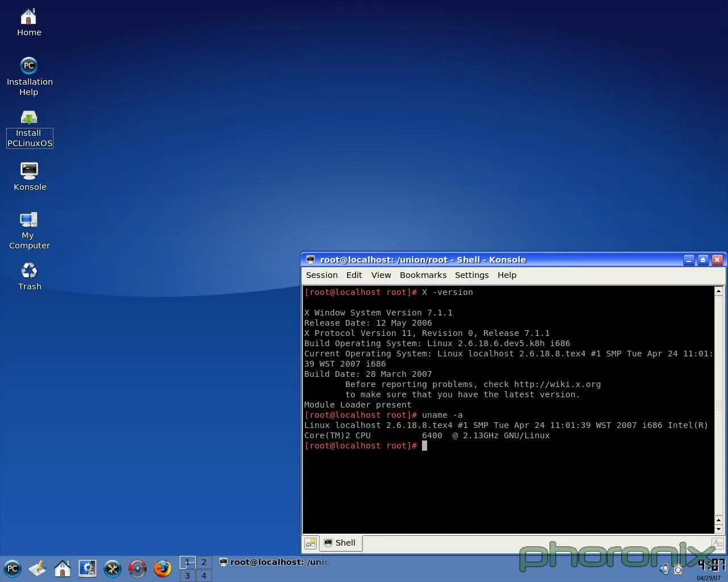Click the red and grey round icon in the panel
Image resolution: width=728 pixels, height=582 pixels.
(138, 568)
